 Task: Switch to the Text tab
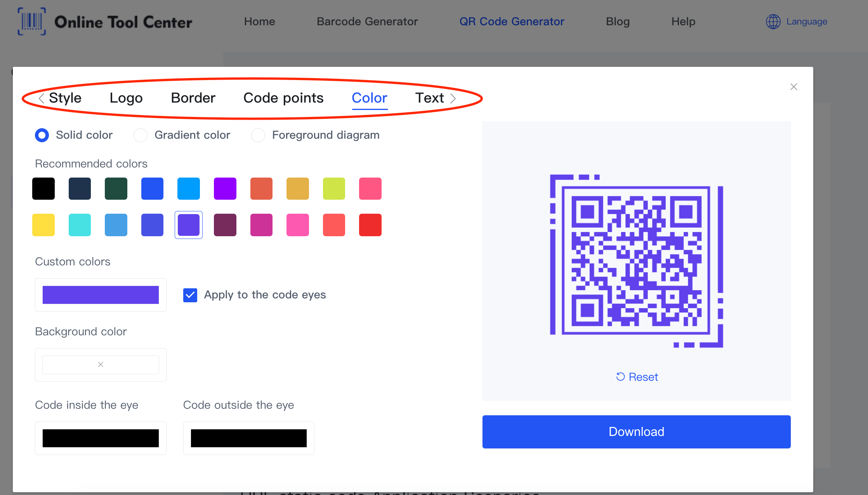(429, 97)
